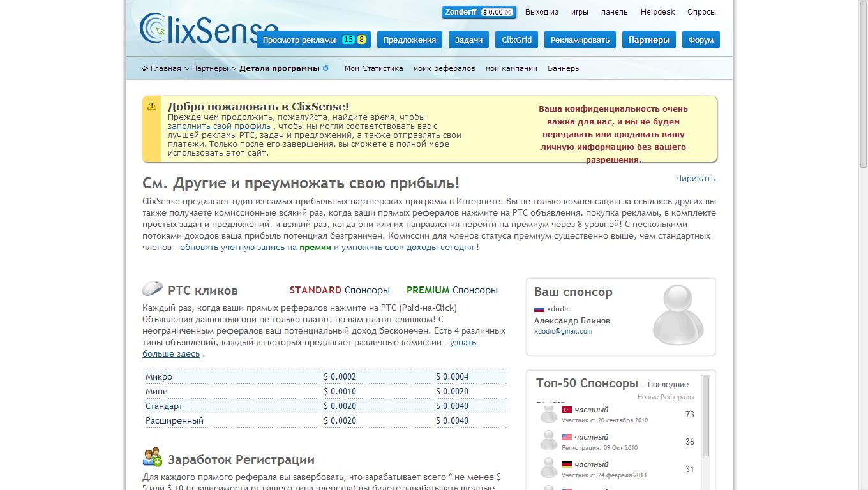The height and width of the screenshot is (490, 868).
Task: Open Просмотр рекламы in the navigation bar
Action: (314, 40)
